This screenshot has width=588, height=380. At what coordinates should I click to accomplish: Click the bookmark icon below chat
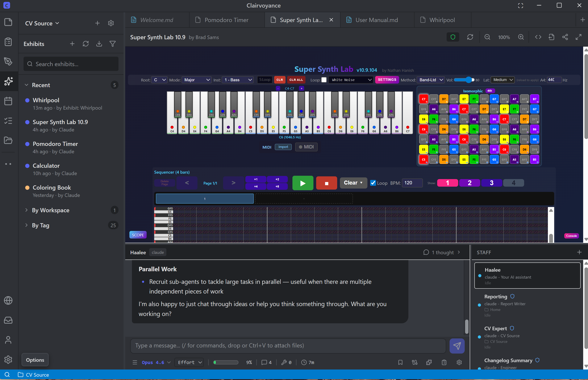[400, 362]
